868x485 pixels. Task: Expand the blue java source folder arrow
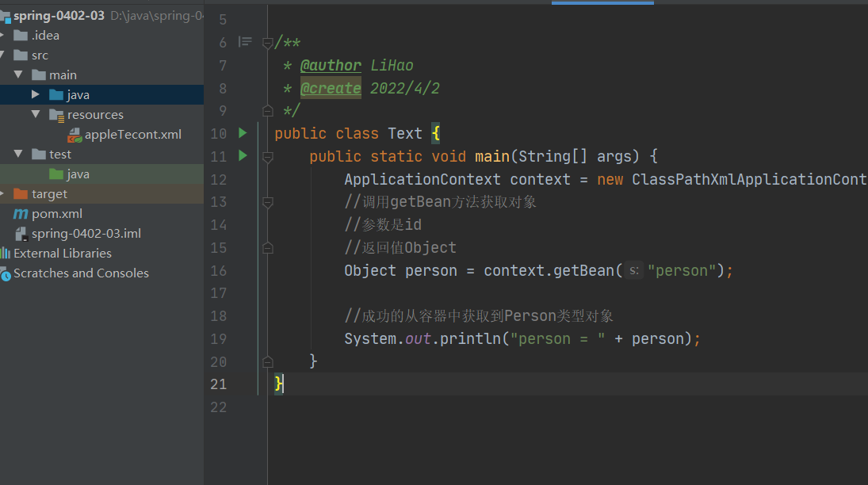tap(36, 94)
